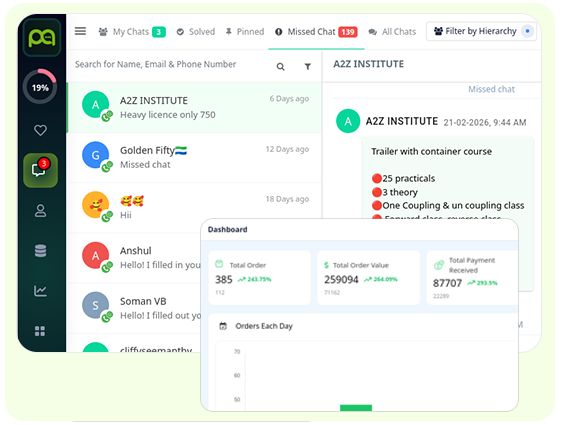Click the 19% progress ring
The image size is (562, 425).
(x=40, y=87)
